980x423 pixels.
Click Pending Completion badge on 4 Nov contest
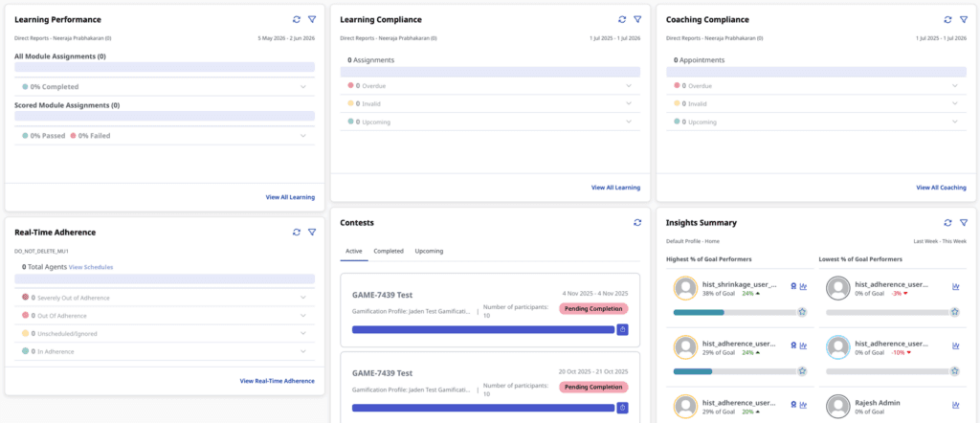point(593,309)
